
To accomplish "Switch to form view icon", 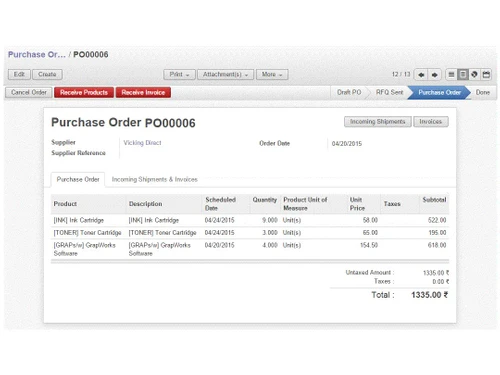I will point(463,74).
